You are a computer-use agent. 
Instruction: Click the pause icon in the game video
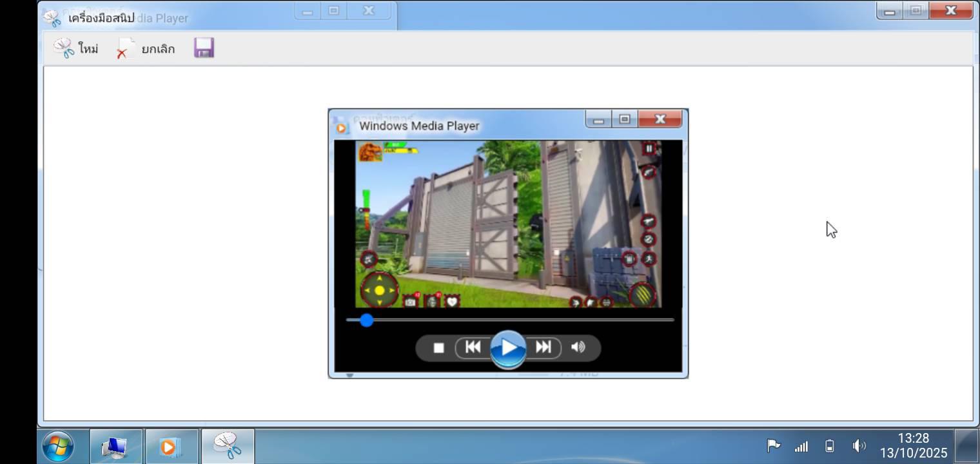tap(649, 148)
